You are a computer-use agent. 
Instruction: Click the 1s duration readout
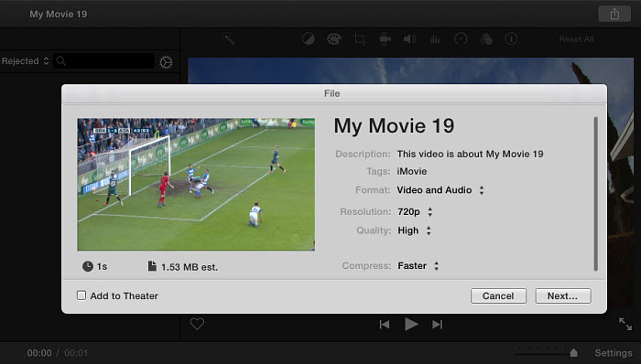pyautogui.click(x=95, y=266)
